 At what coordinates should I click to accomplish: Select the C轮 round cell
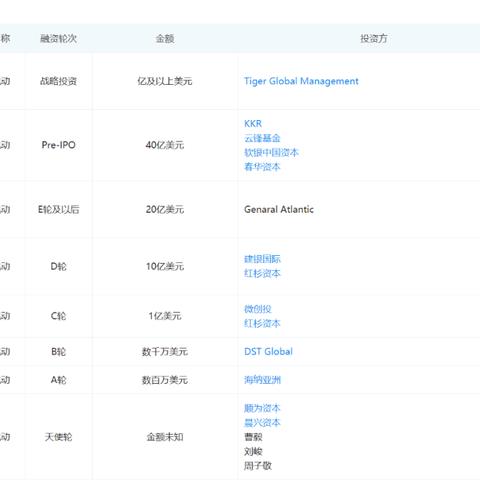pos(58,316)
